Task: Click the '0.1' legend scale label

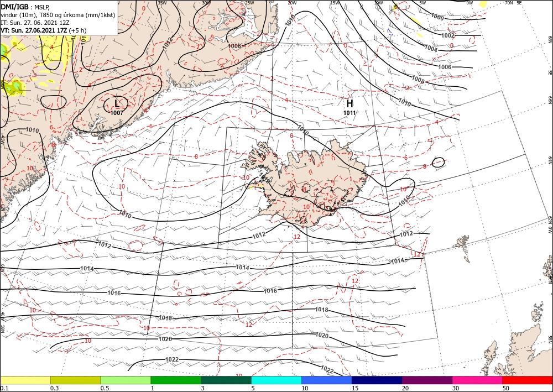Action: coord(3,388)
